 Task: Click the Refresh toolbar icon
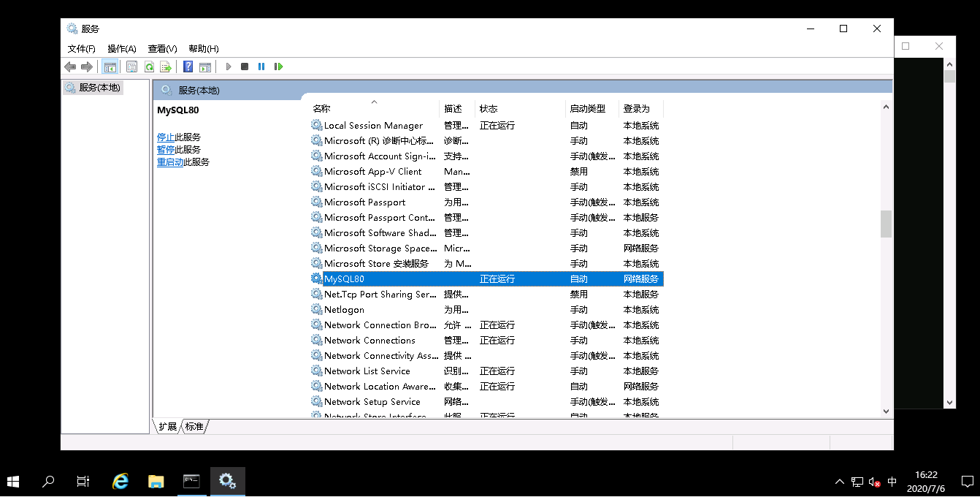(x=149, y=67)
